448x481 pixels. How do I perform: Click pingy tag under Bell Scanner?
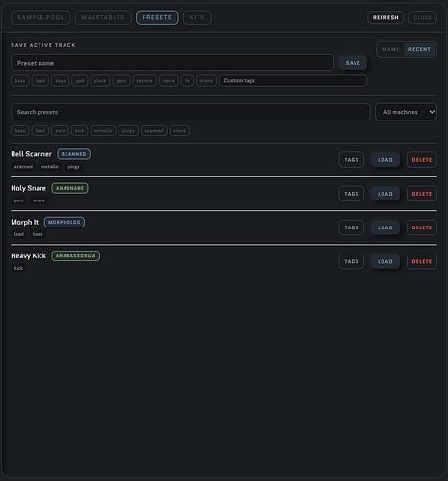pyautogui.click(x=73, y=167)
